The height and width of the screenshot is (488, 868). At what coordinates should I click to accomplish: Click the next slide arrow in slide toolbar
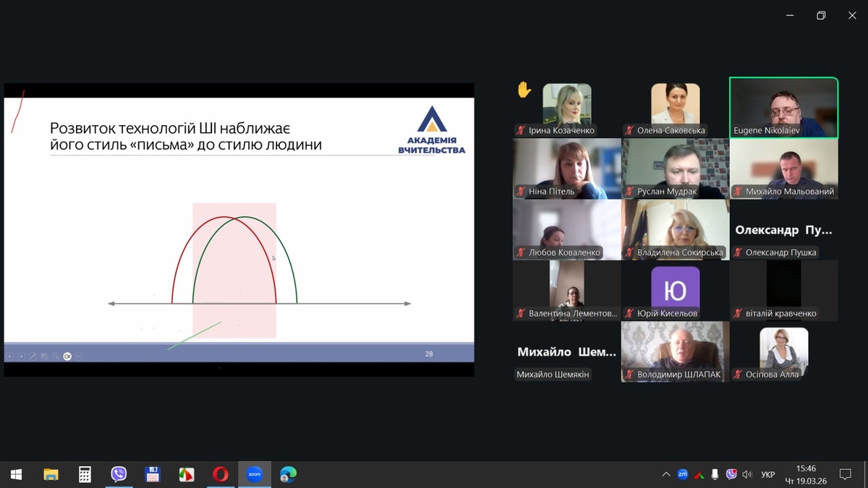21,356
